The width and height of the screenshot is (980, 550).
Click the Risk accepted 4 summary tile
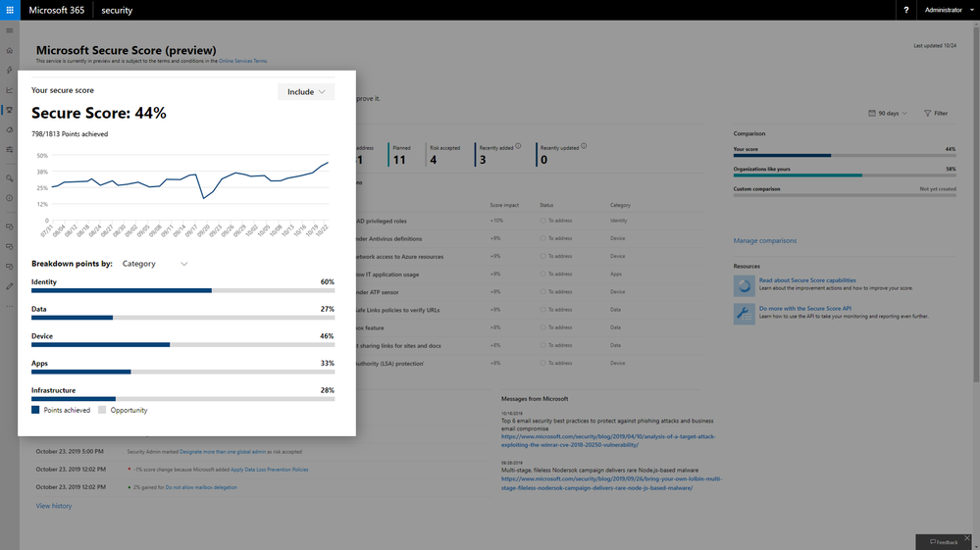coord(444,155)
